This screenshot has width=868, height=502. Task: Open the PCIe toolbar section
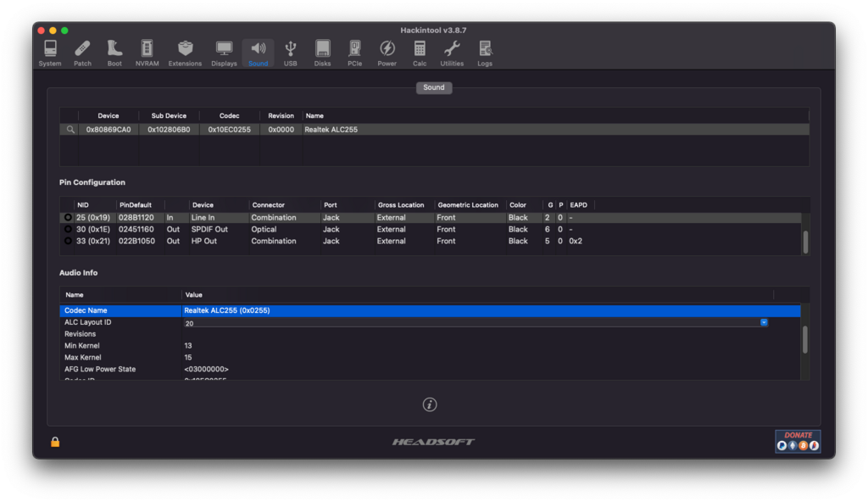tap(355, 53)
